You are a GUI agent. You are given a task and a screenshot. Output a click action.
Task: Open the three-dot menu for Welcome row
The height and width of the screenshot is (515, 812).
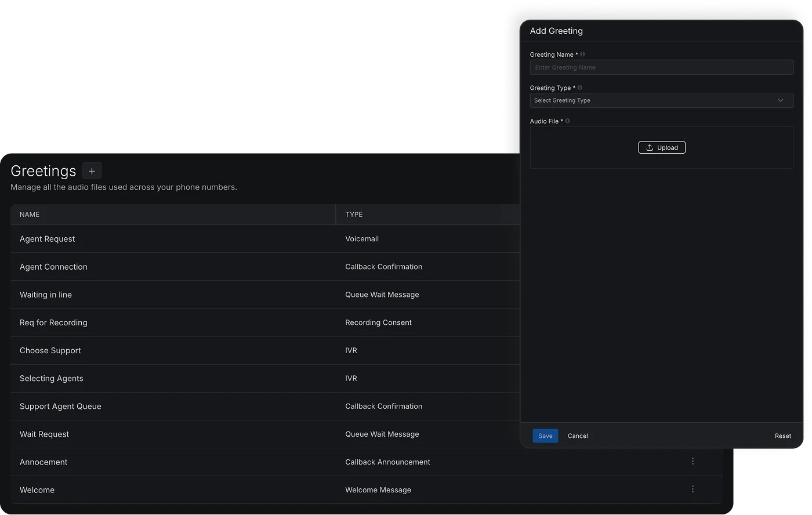[x=693, y=489]
